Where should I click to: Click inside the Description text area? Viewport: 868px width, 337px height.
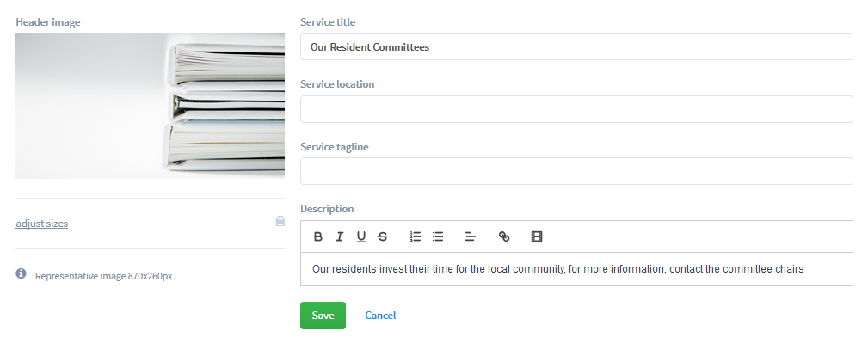(x=576, y=269)
